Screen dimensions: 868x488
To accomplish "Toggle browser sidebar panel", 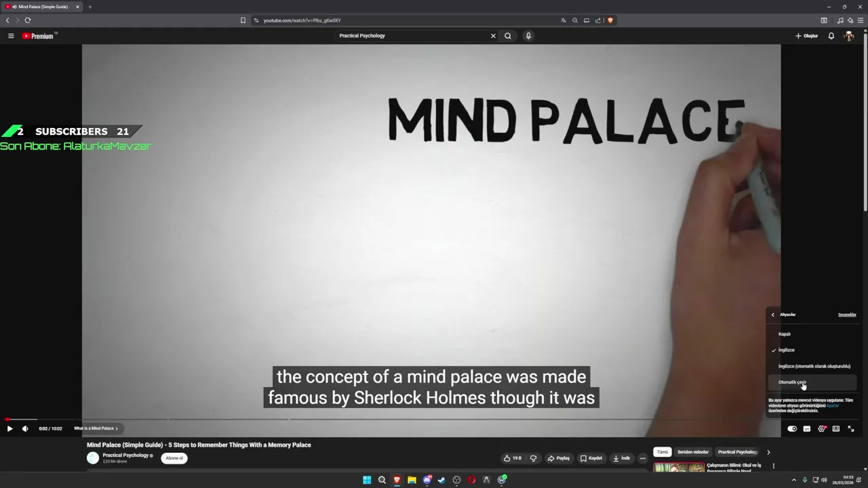I will coord(824,20).
